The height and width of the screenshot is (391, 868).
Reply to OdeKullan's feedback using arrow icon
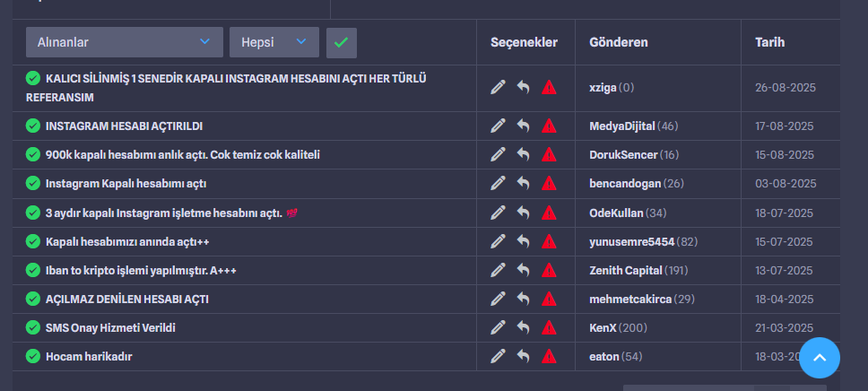(x=523, y=213)
